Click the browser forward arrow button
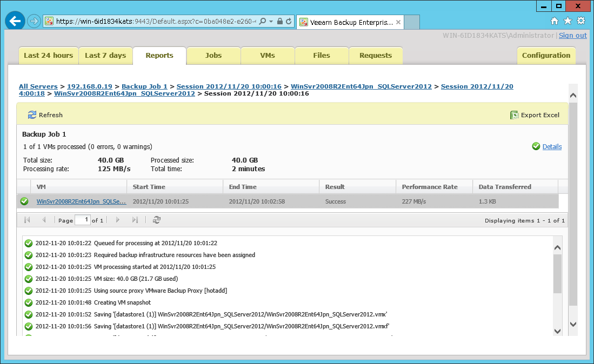594x364 pixels. point(34,21)
